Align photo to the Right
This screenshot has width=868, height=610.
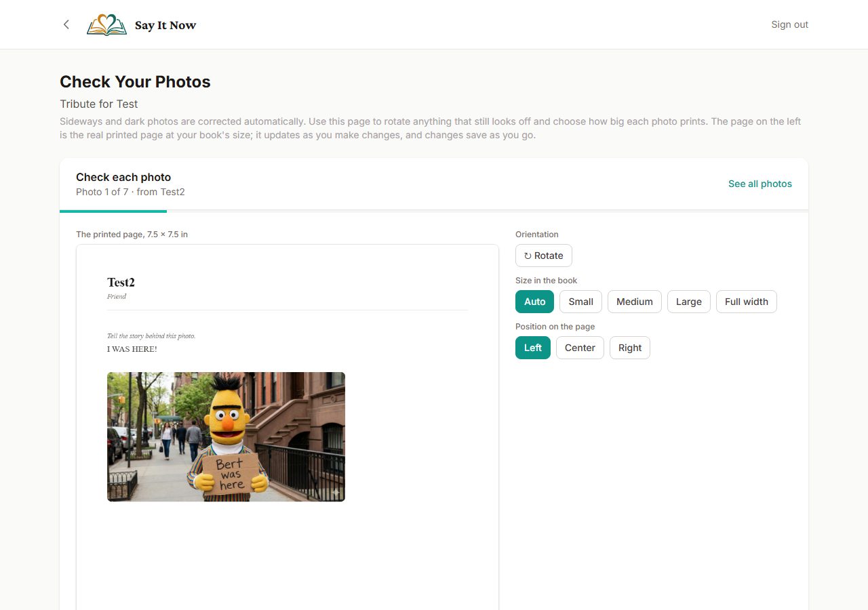coord(629,348)
